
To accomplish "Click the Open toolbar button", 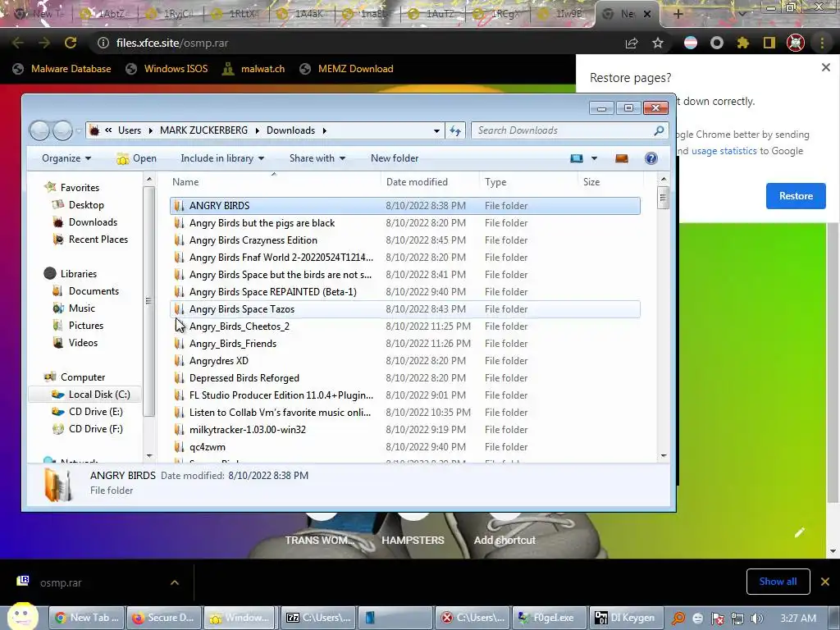I will tap(137, 158).
